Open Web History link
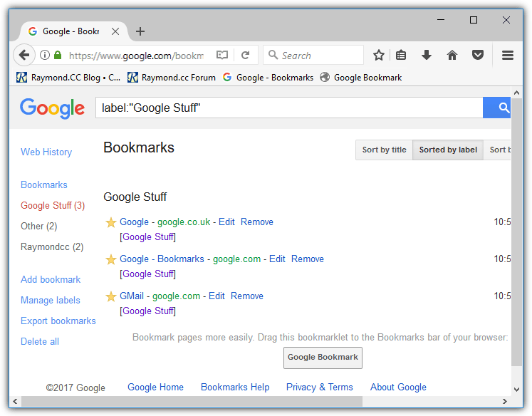 click(46, 152)
